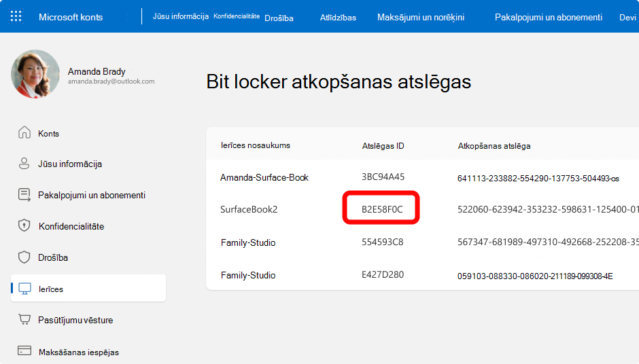Open Pakalpojumi un abonementi top menu
This screenshot has width=639, height=364.
[548, 17]
